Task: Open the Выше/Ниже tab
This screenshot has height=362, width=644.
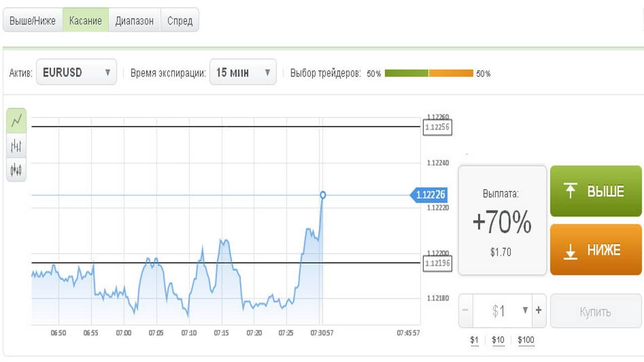Action: 33,21
